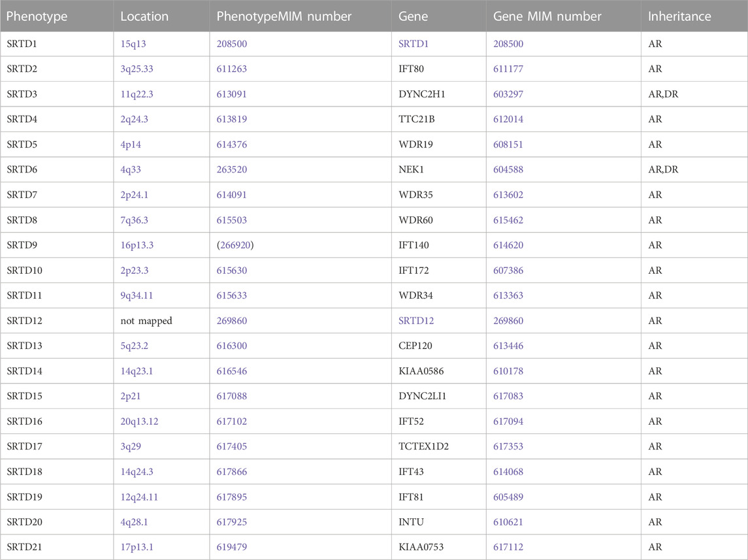Open gene MIM number 608151
The width and height of the screenshot is (748, 560).
click(x=508, y=144)
